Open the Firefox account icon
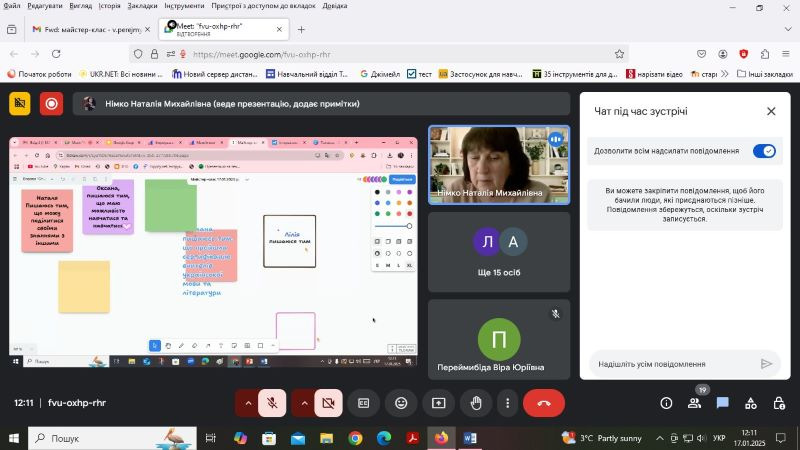Screen dimensions: 800x450 tap(722, 54)
